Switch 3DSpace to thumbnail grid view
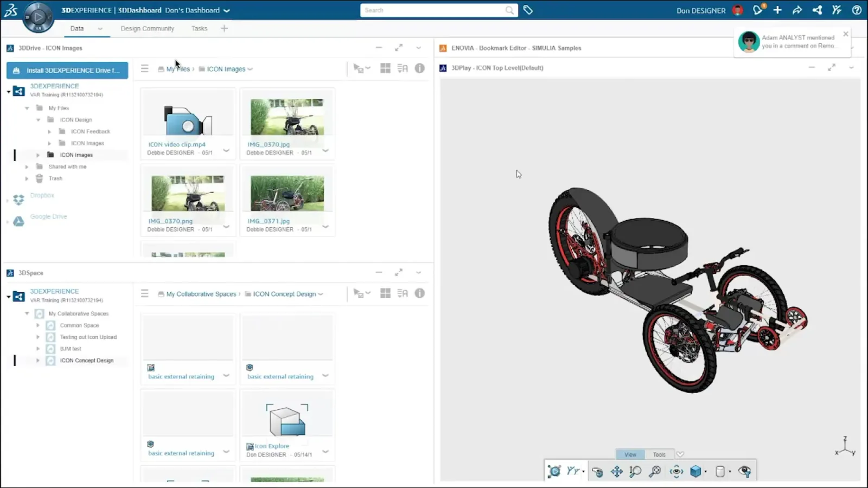Screen dimensions: 868x488 coord(385,293)
